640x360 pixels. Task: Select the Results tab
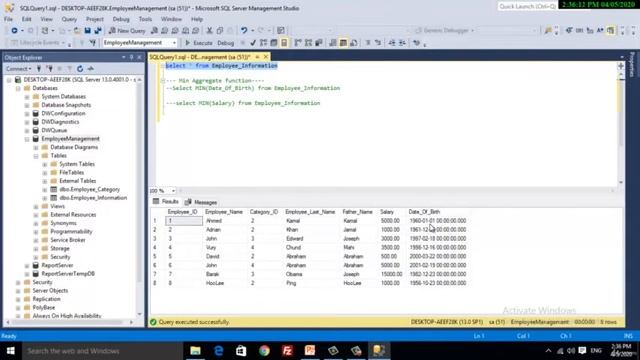(x=166, y=202)
